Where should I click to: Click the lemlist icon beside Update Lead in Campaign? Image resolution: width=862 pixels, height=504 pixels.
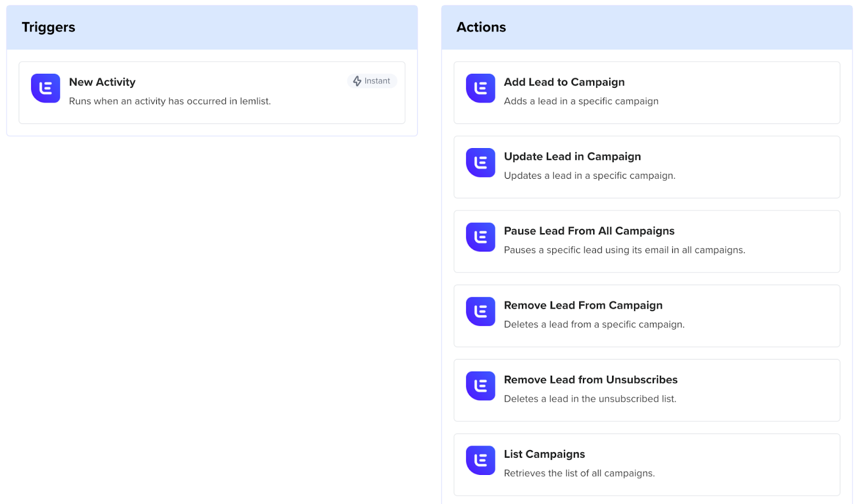[x=480, y=163]
